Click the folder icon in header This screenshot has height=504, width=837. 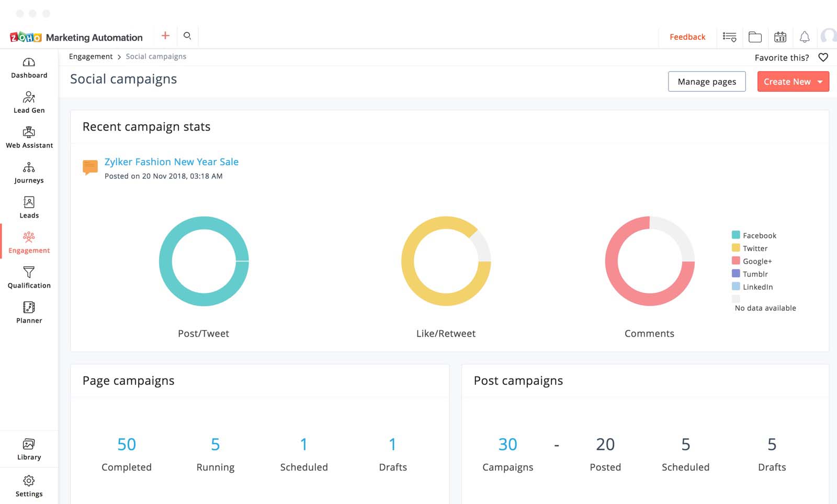click(x=755, y=37)
